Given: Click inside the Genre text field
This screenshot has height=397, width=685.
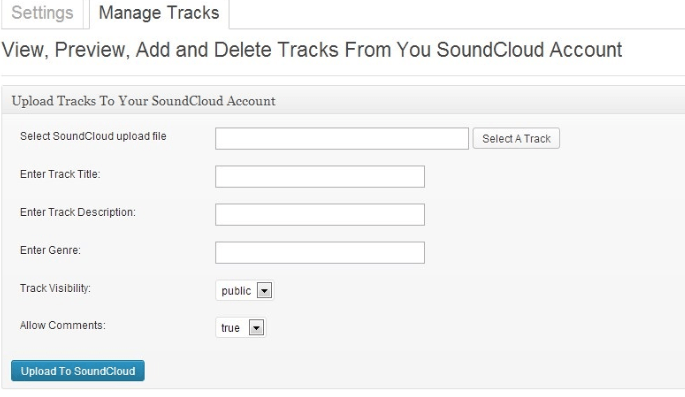Looking at the screenshot, I should click(x=320, y=252).
